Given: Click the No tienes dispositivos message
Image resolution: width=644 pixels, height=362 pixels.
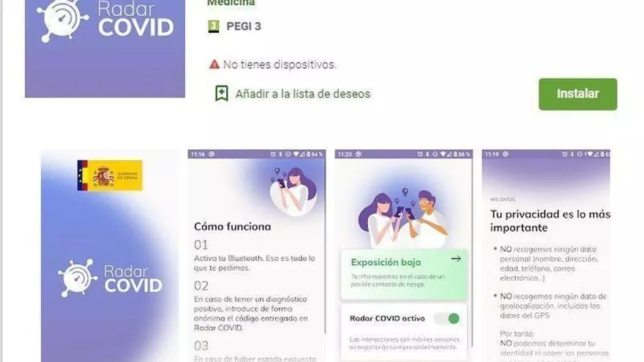Looking at the screenshot, I should click(280, 64).
